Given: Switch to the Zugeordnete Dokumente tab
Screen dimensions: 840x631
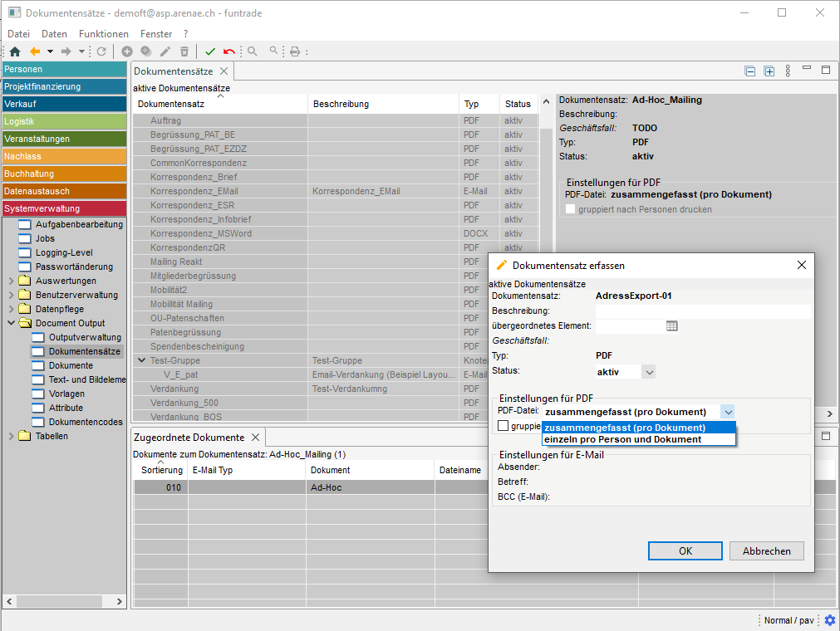Looking at the screenshot, I should [x=189, y=437].
